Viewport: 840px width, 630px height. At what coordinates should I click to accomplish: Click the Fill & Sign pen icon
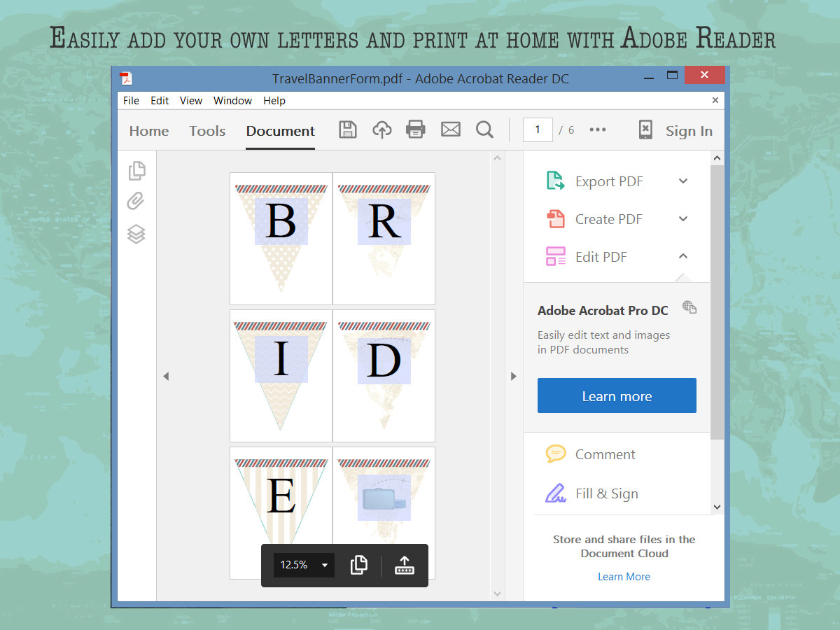pos(556,493)
